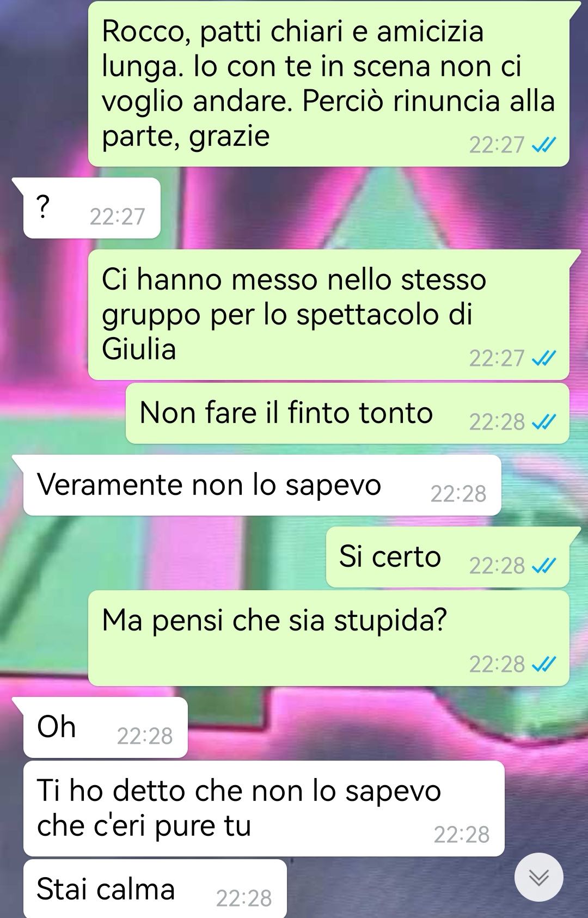Screen dimensions: 588x918
Task: Tap the 'Si certo' sent message
Action: pos(448,557)
